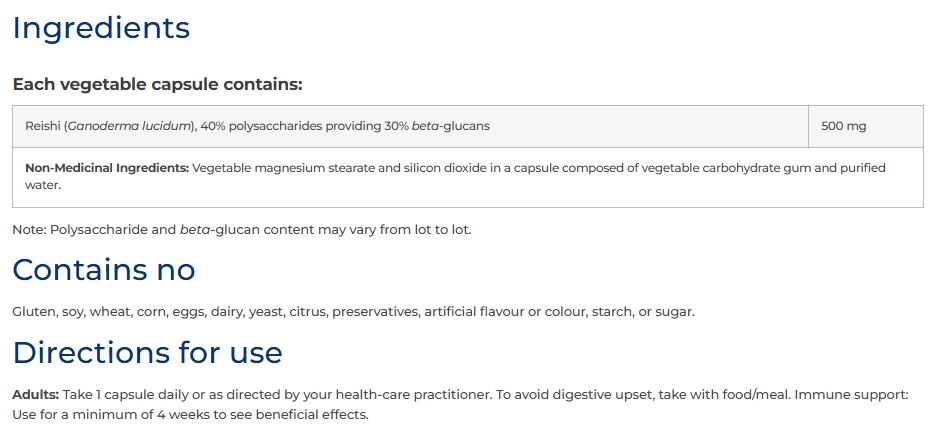Click the italic 'Ganoderma lucidum' name

pyautogui.click(x=129, y=126)
